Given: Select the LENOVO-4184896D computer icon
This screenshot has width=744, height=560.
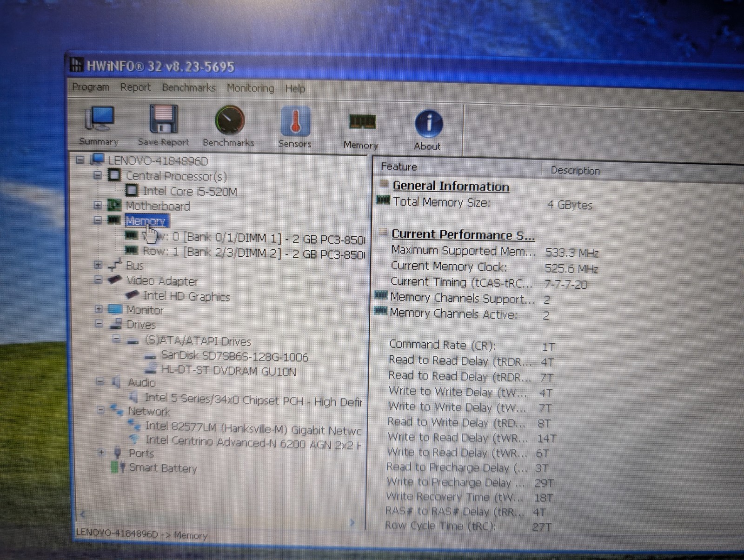Looking at the screenshot, I should pos(97,160).
